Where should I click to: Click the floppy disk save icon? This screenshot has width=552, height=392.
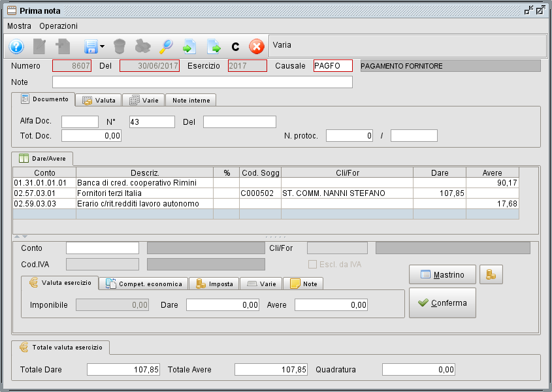pos(90,46)
